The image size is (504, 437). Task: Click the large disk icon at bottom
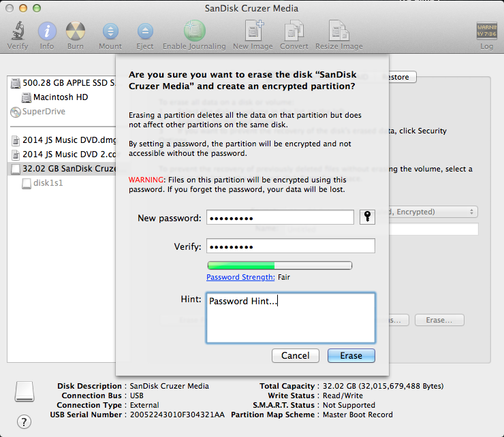[x=25, y=391]
